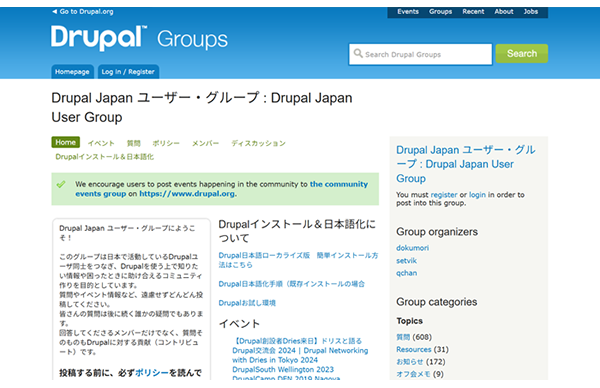The image size is (600, 388).
Task: Select the green Home group tab
Action: (x=65, y=142)
